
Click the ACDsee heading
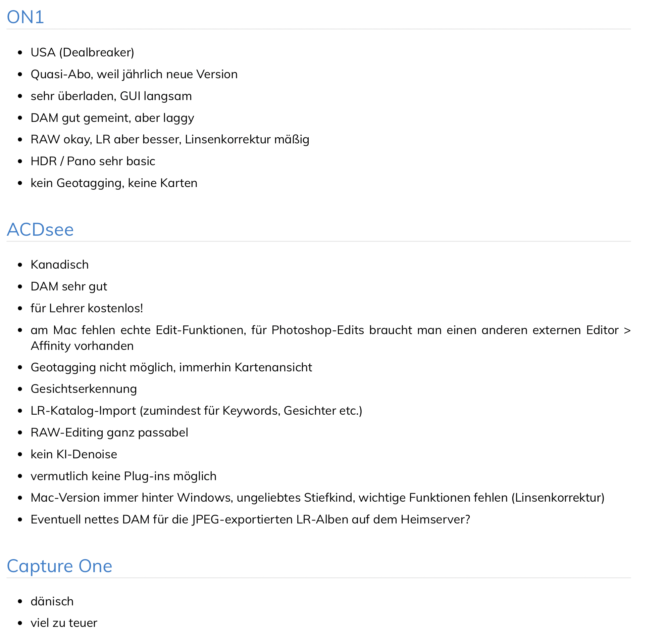tap(40, 229)
